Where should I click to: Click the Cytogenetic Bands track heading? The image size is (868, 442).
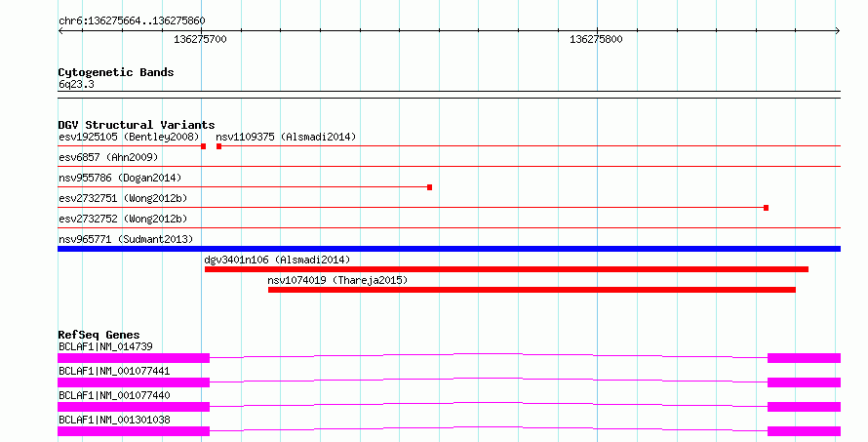[x=116, y=72]
